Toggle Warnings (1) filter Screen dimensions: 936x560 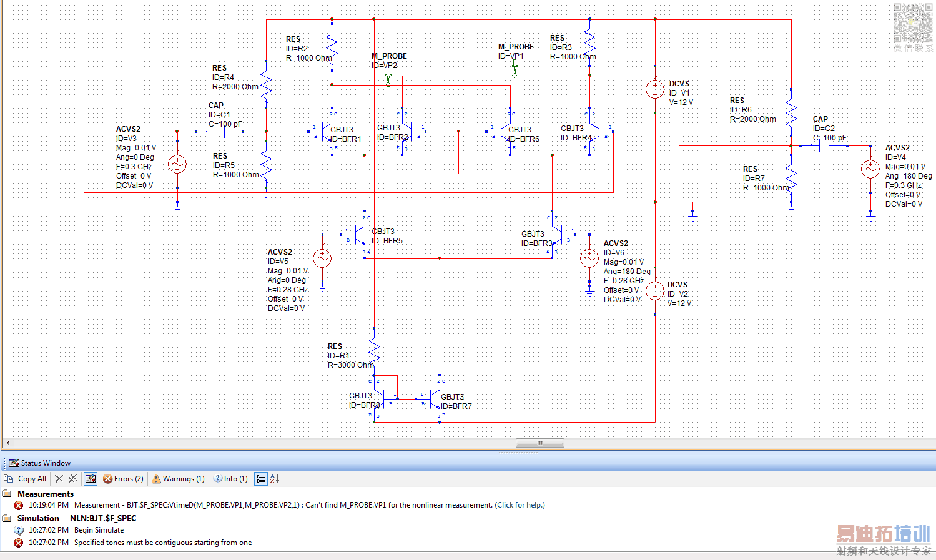pos(179,479)
